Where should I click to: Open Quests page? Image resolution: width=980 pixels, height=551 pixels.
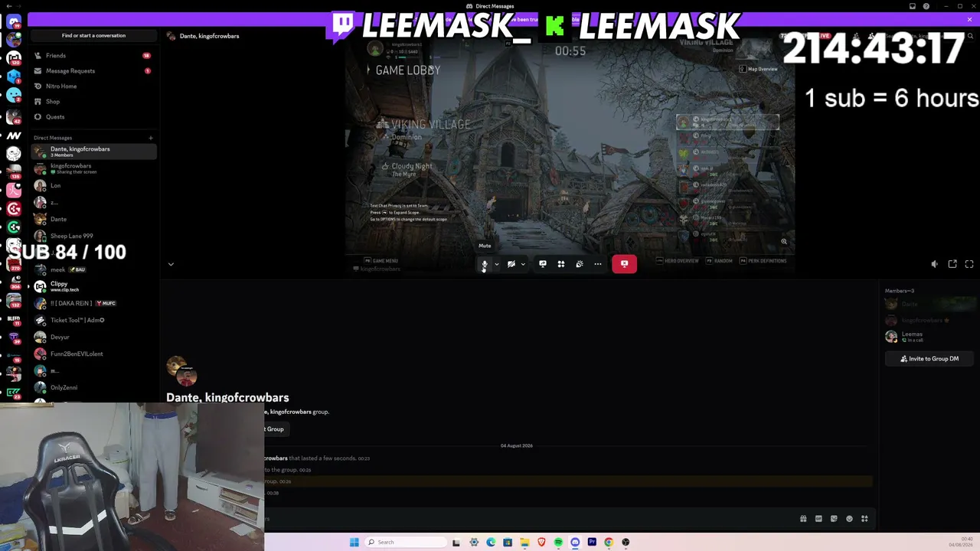(93, 117)
